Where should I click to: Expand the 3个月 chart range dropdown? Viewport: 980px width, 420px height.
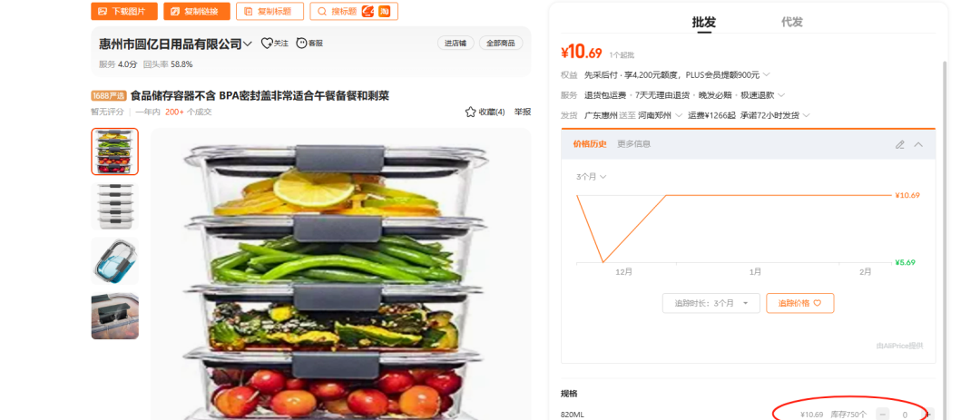pyautogui.click(x=591, y=177)
